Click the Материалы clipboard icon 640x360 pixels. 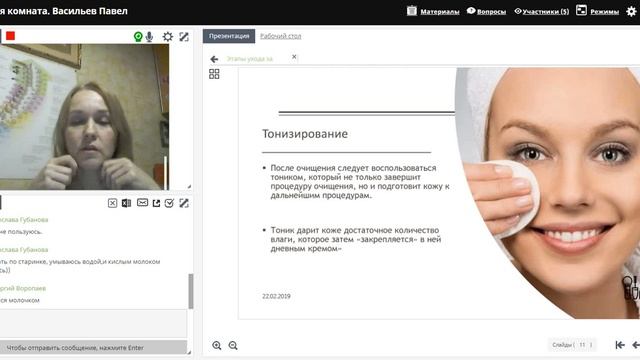[411, 11]
